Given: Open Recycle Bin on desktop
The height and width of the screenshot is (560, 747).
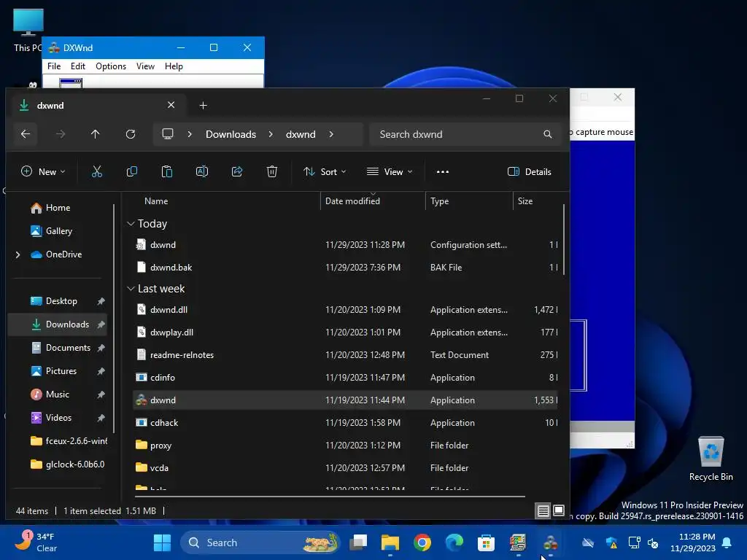Looking at the screenshot, I should (x=711, y=459).
